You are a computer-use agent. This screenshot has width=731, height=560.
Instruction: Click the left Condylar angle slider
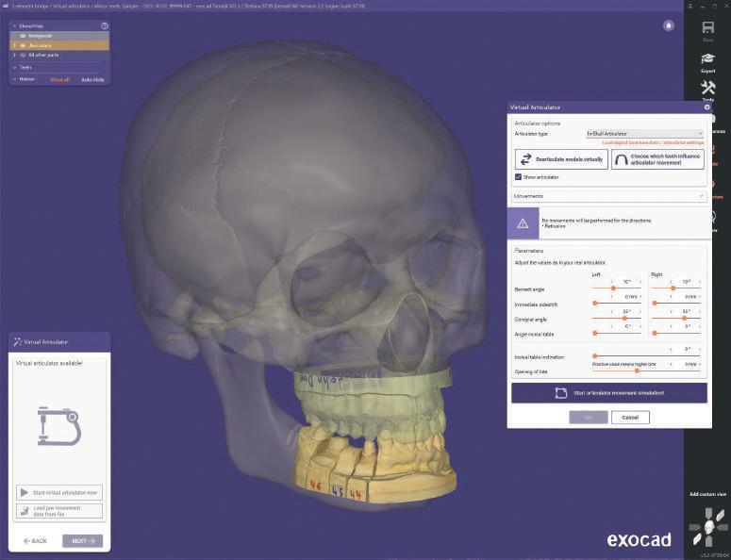pyautogui.click(x=616, y=319)
